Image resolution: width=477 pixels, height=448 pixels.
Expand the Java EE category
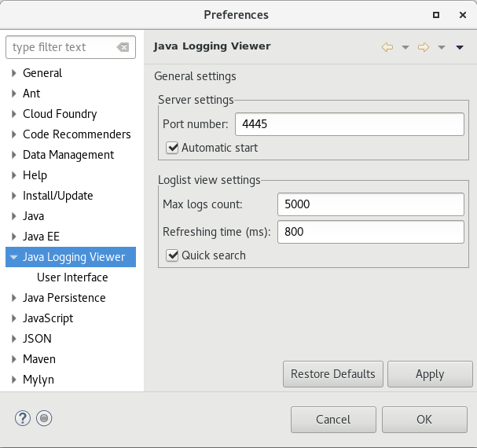[14, 237]
